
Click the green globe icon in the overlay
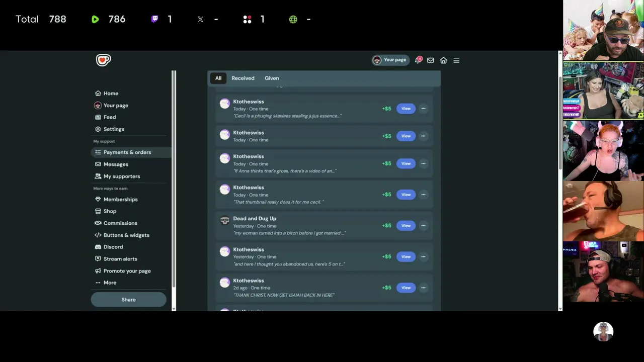coord(293,19)
